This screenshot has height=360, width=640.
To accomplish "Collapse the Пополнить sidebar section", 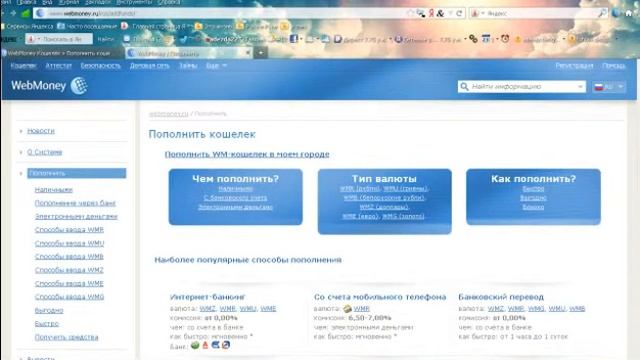I will pos(21,173).
